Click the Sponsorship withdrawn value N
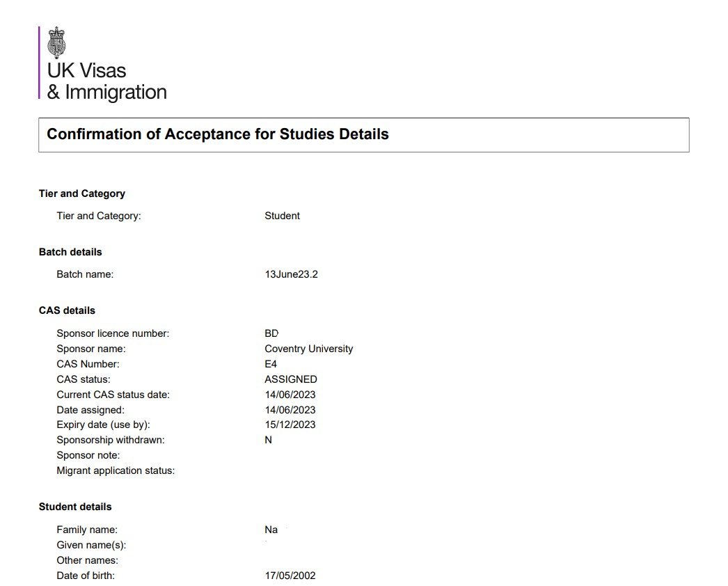 tap(268, 440)
